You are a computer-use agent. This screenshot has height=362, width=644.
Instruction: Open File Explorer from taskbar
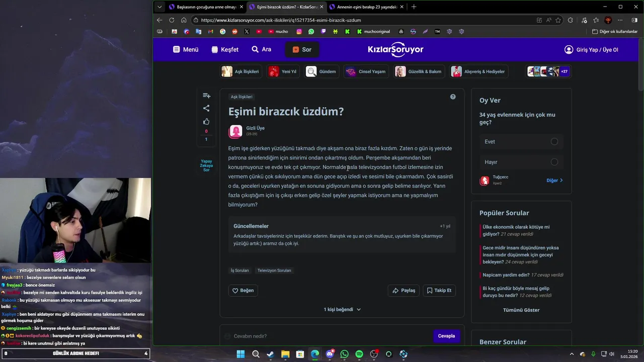pos(285,354)
